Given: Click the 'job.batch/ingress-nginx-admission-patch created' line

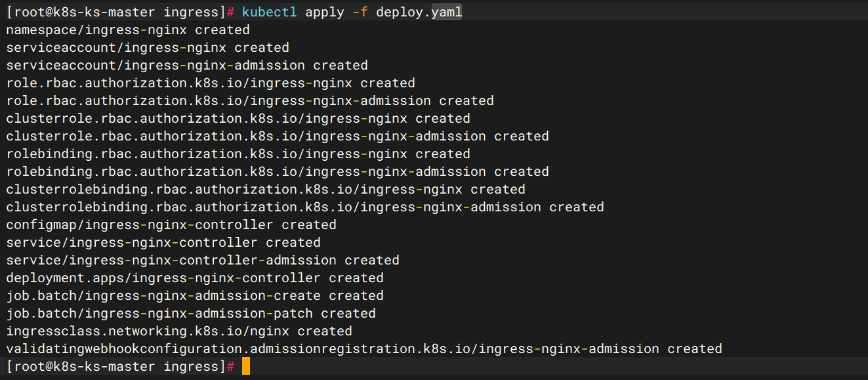Looking at the screenshot, I should coord(191,314).
